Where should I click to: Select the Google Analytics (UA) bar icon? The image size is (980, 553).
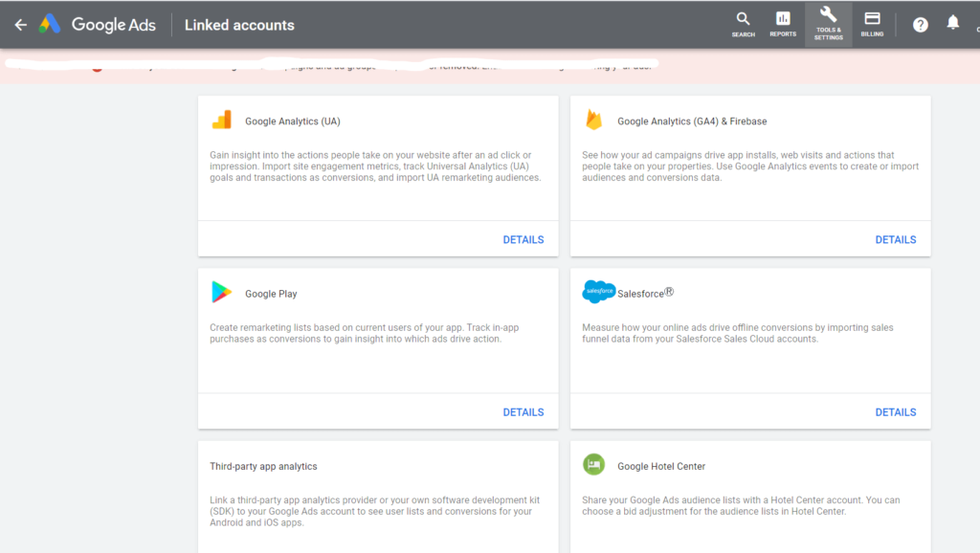click(222, 120)
